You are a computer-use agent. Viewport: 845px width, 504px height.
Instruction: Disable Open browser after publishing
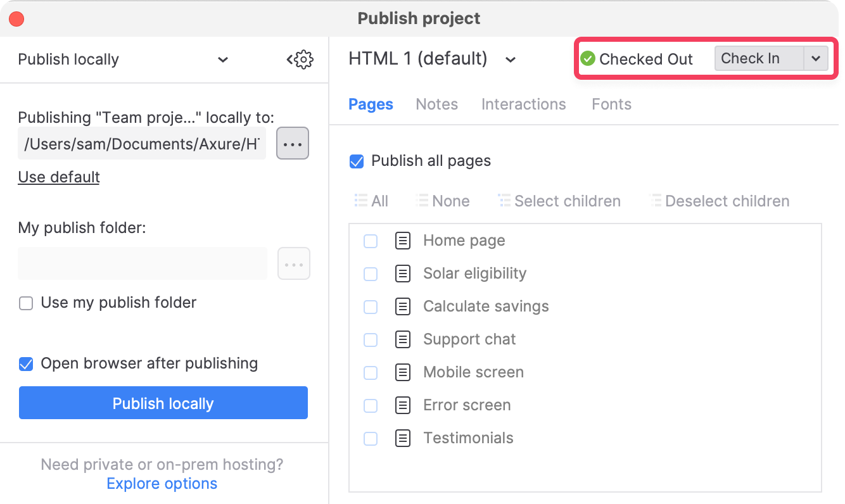(26, 364)
